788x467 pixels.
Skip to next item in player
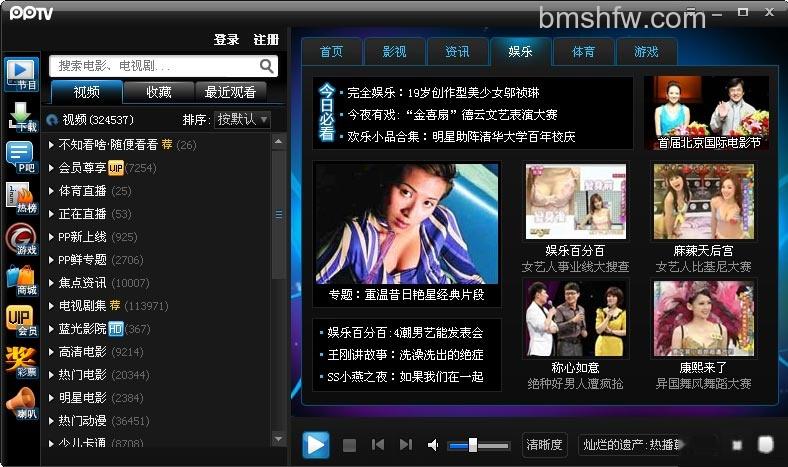tap(406, 444)
